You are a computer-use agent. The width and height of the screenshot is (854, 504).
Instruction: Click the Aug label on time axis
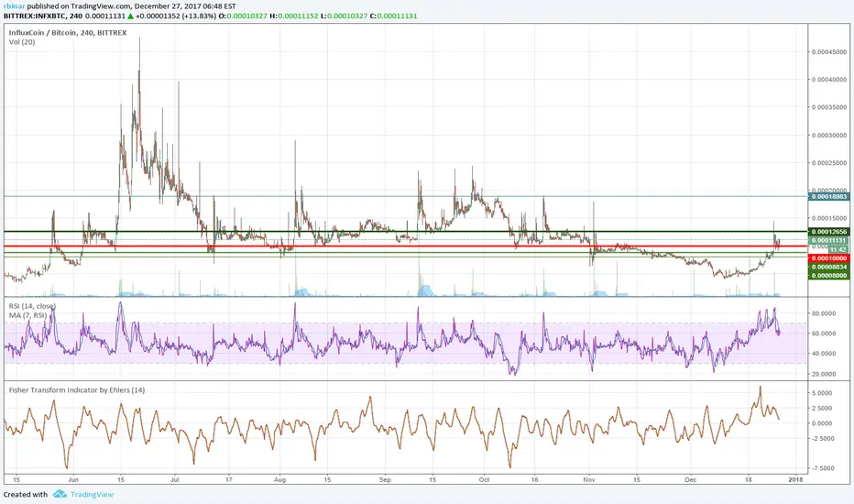coord(280,480)
